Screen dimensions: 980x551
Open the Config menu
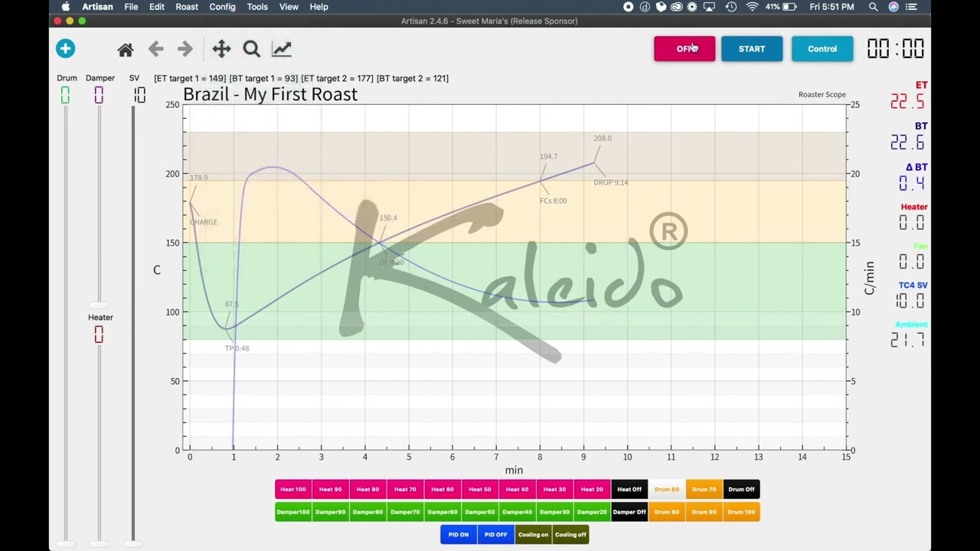[x=222, y=7]
